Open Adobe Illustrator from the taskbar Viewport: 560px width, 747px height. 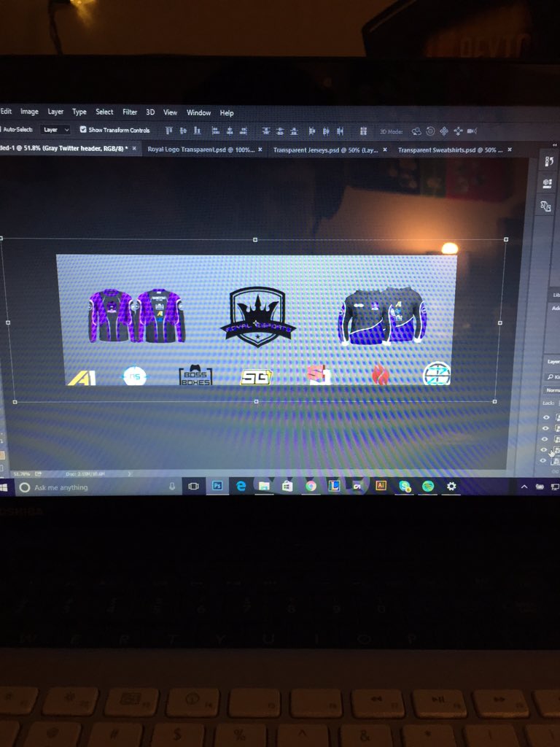[381, 485]
